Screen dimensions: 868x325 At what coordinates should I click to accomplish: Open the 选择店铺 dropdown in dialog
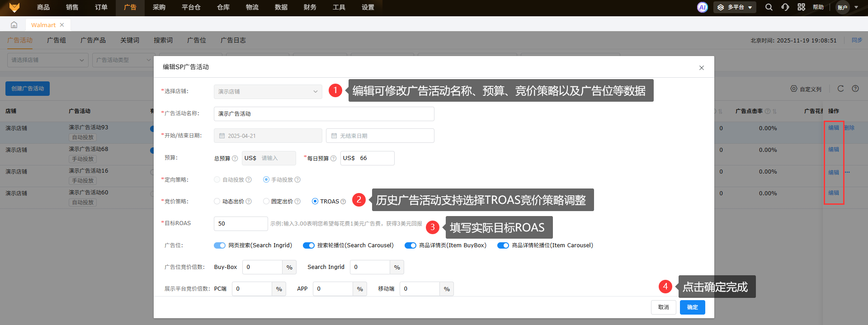(x=268, y=91)
